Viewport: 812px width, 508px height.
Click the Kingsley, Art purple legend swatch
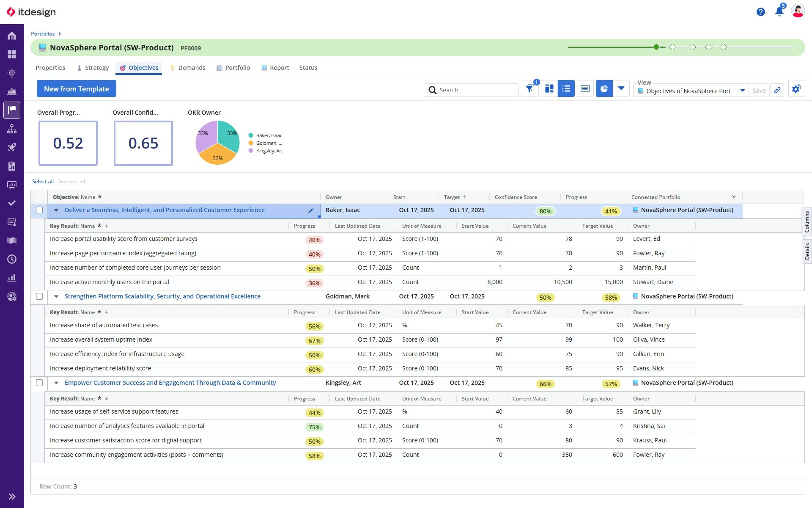(251, 151)
